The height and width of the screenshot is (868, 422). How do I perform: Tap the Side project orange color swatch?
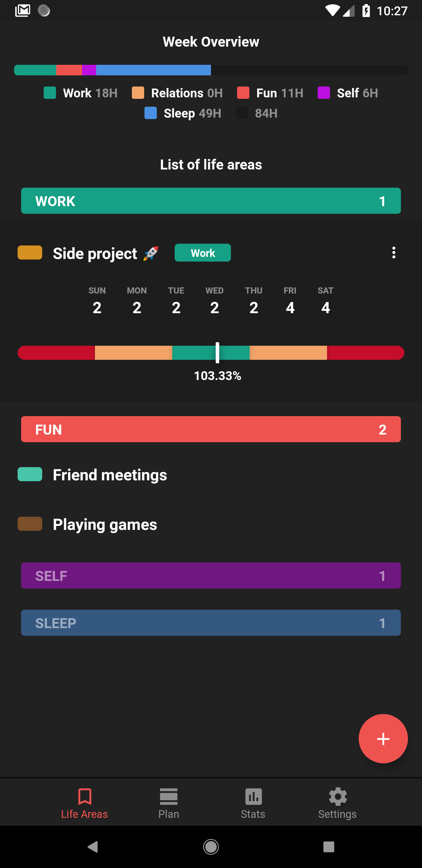[x=30, y=253]
